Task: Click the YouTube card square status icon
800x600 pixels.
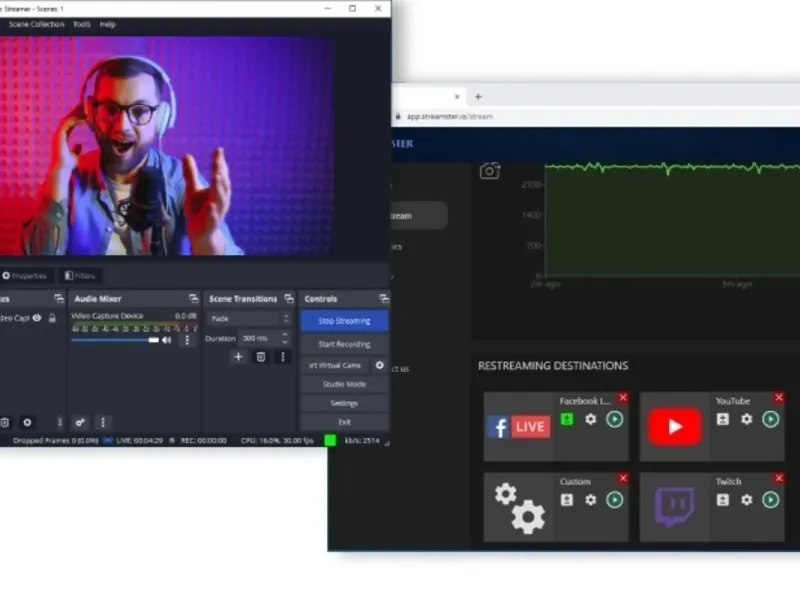Action: click(723, 419)
